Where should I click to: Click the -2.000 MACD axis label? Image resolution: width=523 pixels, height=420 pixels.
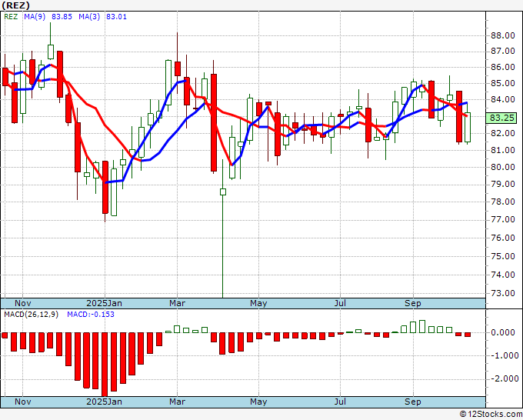click(x=503, y=378)
